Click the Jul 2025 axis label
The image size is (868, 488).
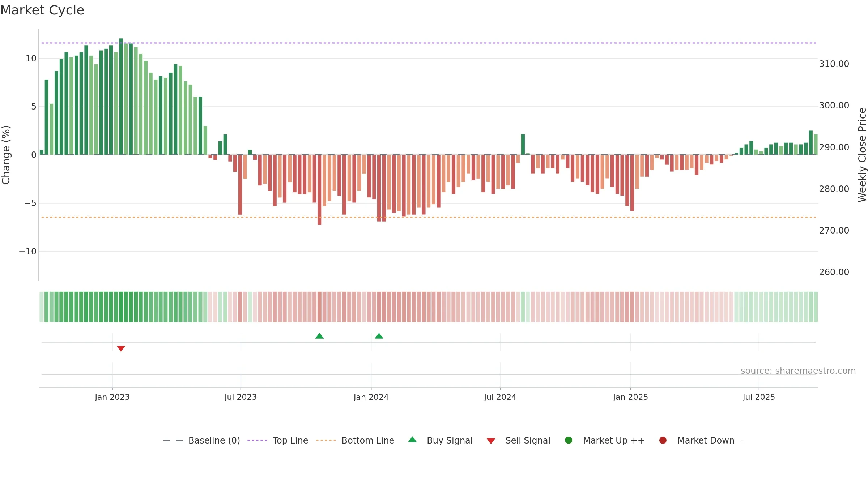tap(759, 397)
